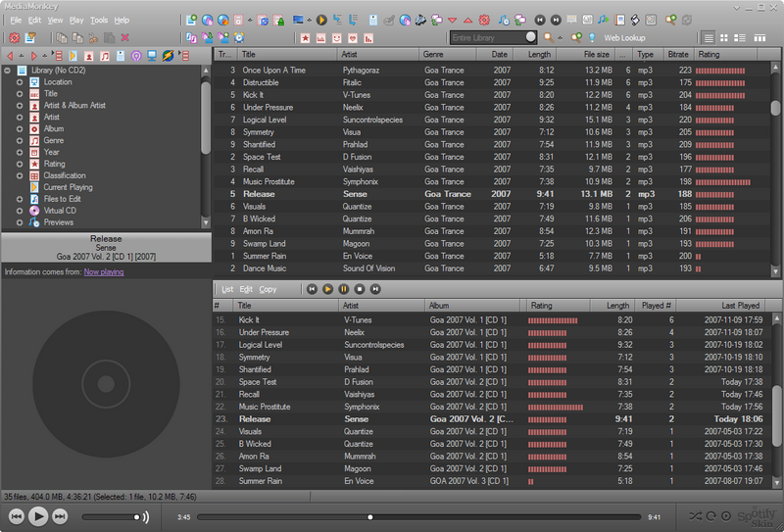Expand the Classification tree node

click(19, 175)
